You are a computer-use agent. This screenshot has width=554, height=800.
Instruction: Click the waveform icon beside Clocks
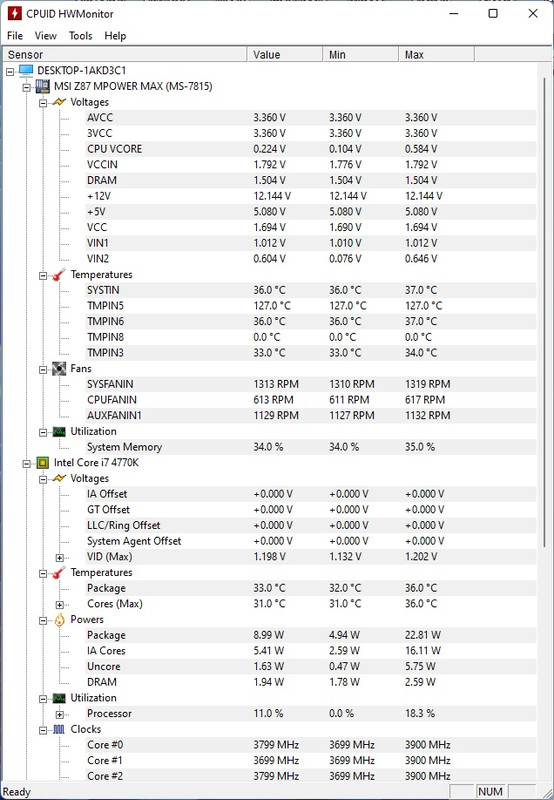coord(59,730)
